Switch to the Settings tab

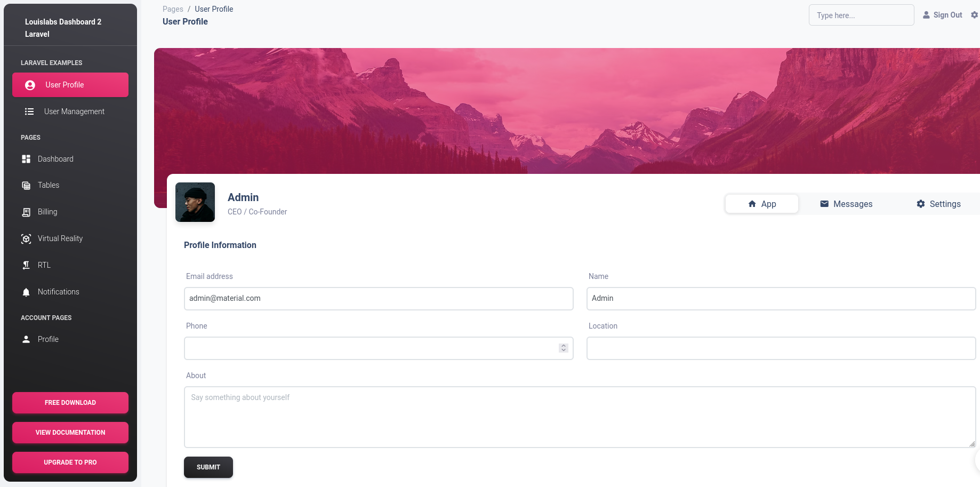[938, 204]
